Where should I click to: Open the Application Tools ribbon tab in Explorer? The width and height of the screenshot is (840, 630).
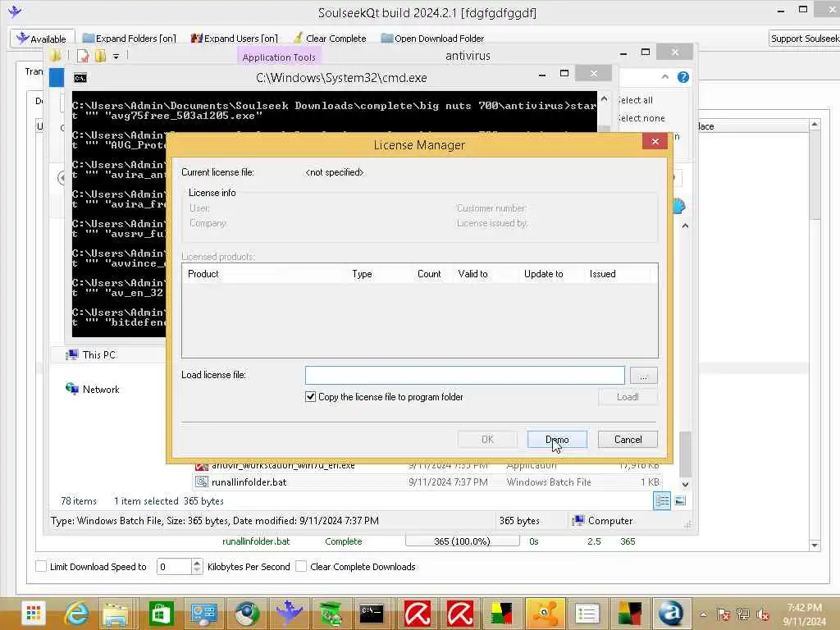(279, 57)
